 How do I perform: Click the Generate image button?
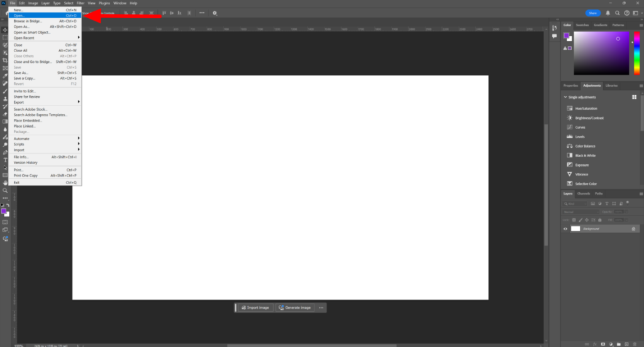294,307
